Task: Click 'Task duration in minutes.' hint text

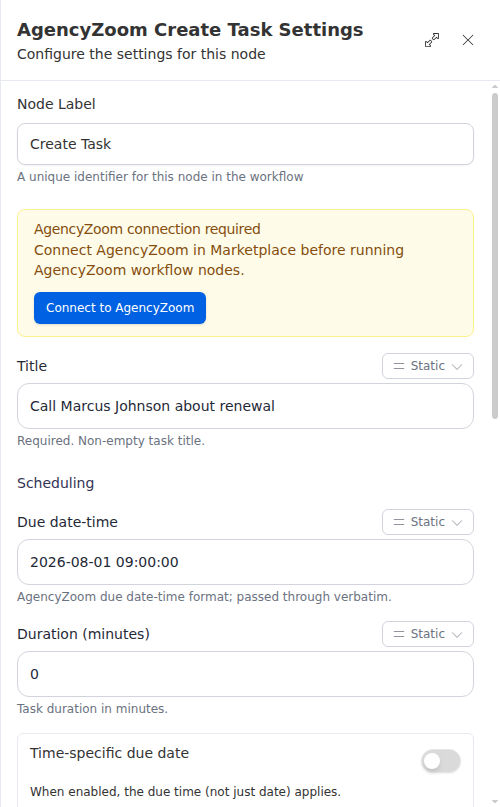Action: pos(93,709)
